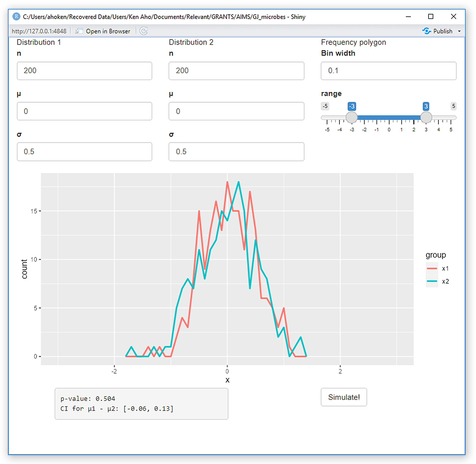Click the Bin width input field
This screenshot has width=476, height=464.
click(x=389, y=71)
